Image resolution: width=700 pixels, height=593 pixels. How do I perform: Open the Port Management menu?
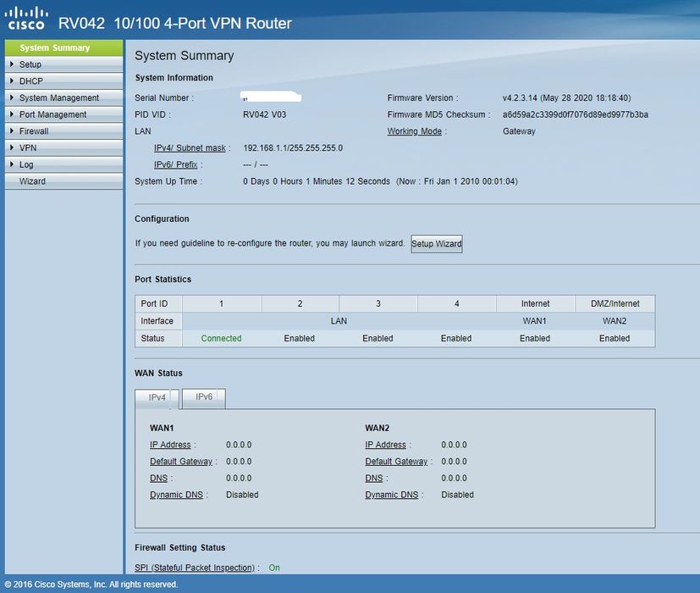coord(63,114)
